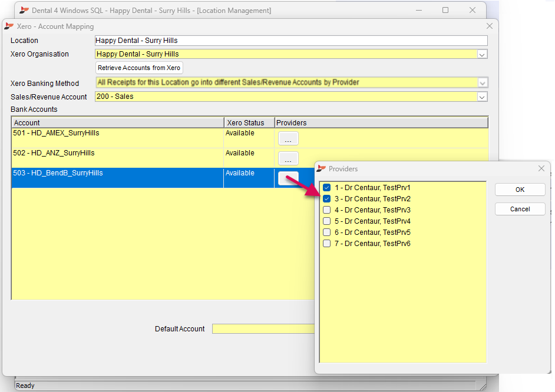Open providers for 501 - HD_AMEX_SurryHills
The height and width of the screenshot is (392, 555).
point(288,138)
